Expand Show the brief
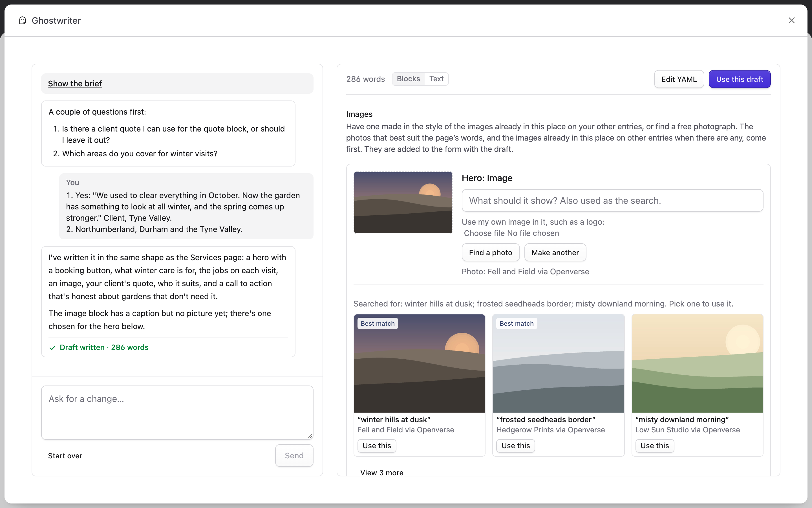The width and height of the screenshot is (812, 508). click(75, 83)
